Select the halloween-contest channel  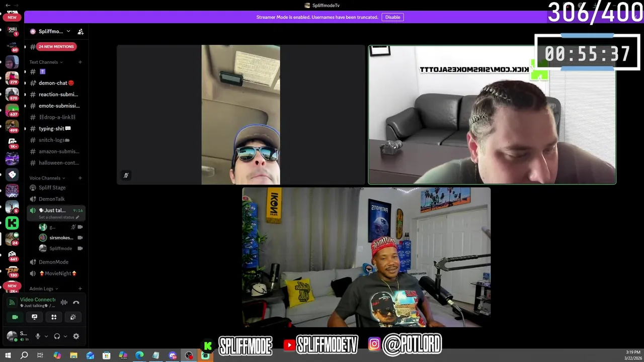coord(56,163)
